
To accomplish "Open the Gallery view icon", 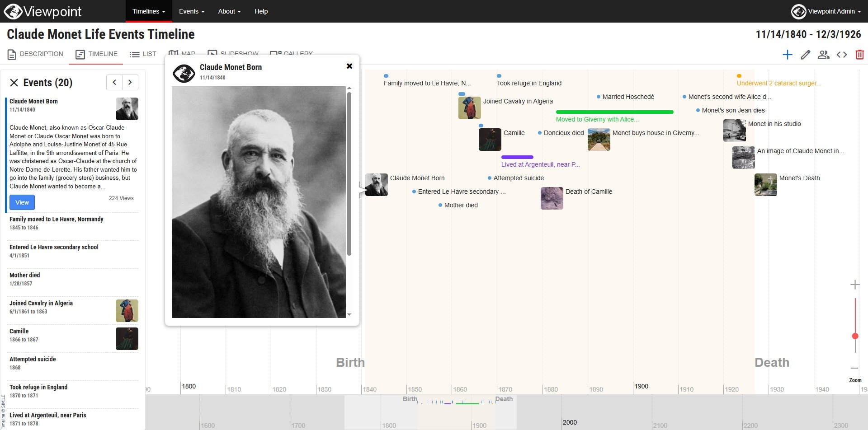I will 292,53.
